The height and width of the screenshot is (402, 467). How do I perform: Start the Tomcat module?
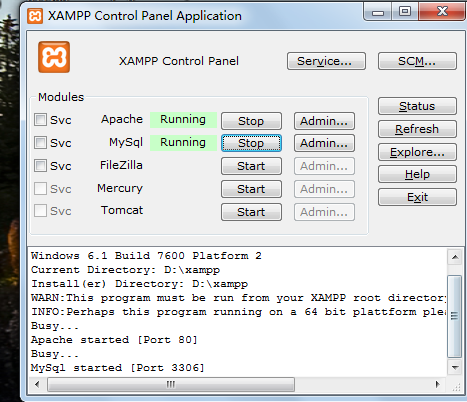(251, 212)
